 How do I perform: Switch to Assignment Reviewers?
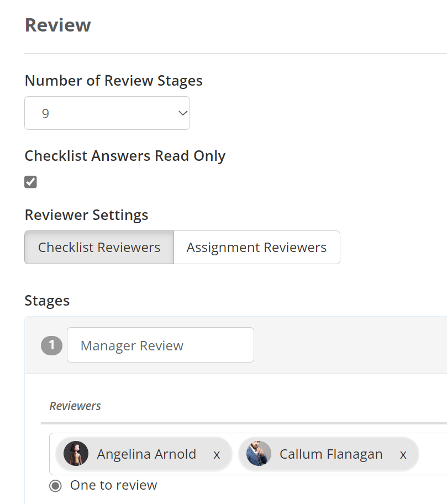tap(256, 247)
